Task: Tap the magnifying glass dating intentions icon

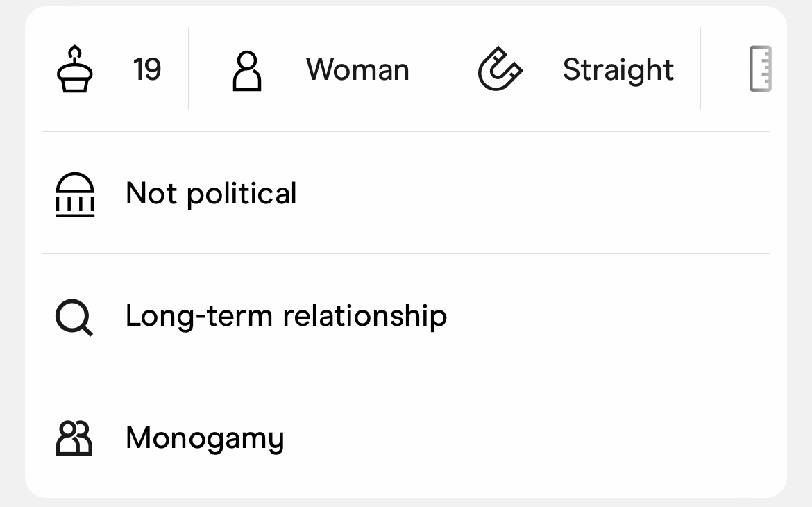Action: pyautogui.click(x=74, y=317)
